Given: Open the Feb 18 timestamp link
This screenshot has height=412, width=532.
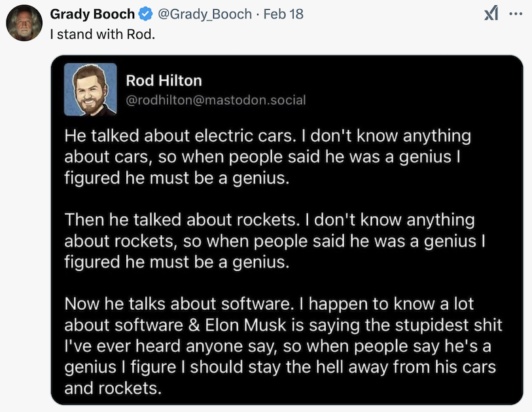Looking at the screenshot, I should (283, 14).
